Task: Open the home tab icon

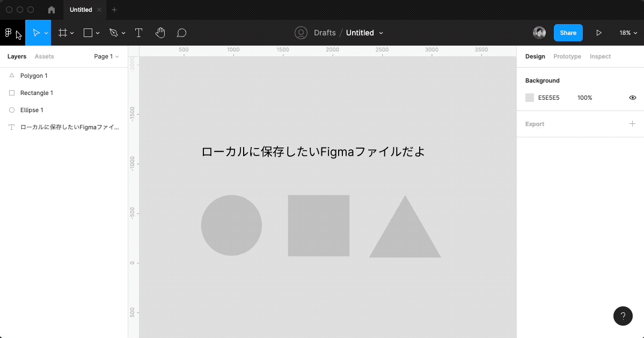Action: 52,10
